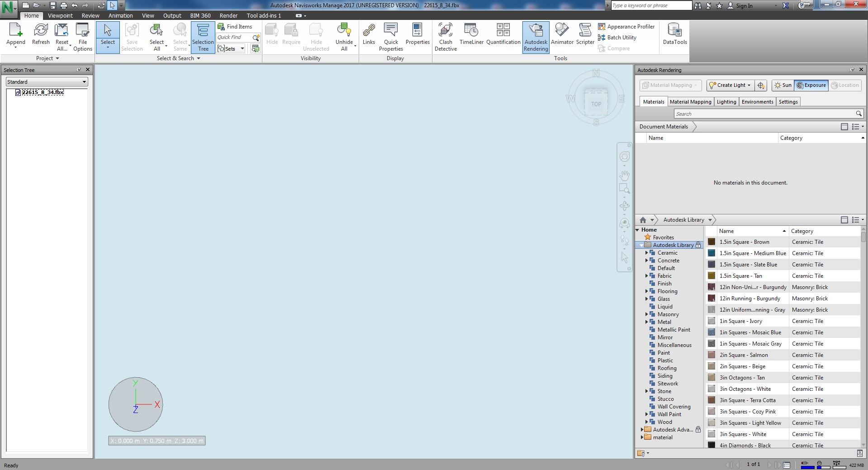Expand the Wood library category
This screenshot has height=470, width=868.
pyautogui.click(x=646, y=422)
